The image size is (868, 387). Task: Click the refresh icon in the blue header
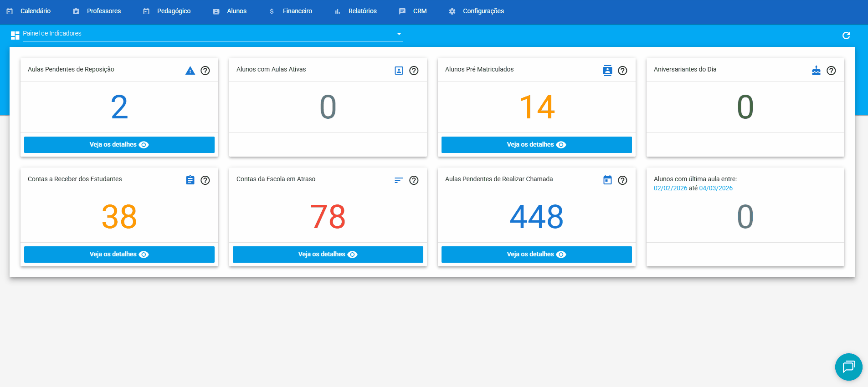[x=846, y=36]
